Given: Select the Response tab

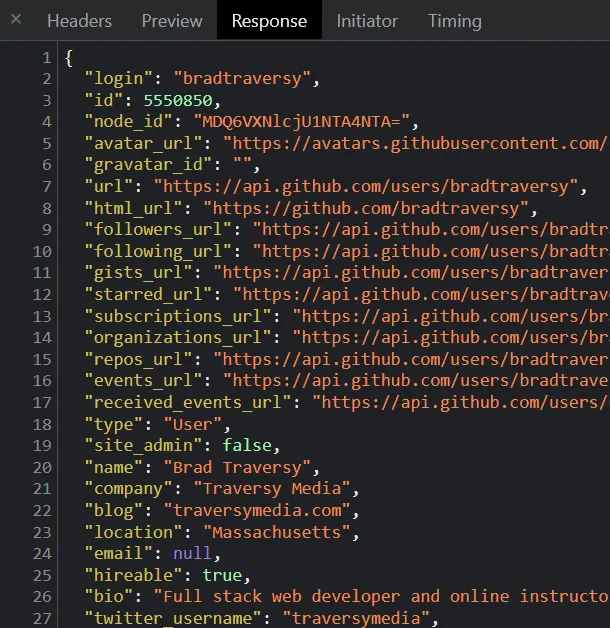Looking at the screenshot, I should click(269, 21).
